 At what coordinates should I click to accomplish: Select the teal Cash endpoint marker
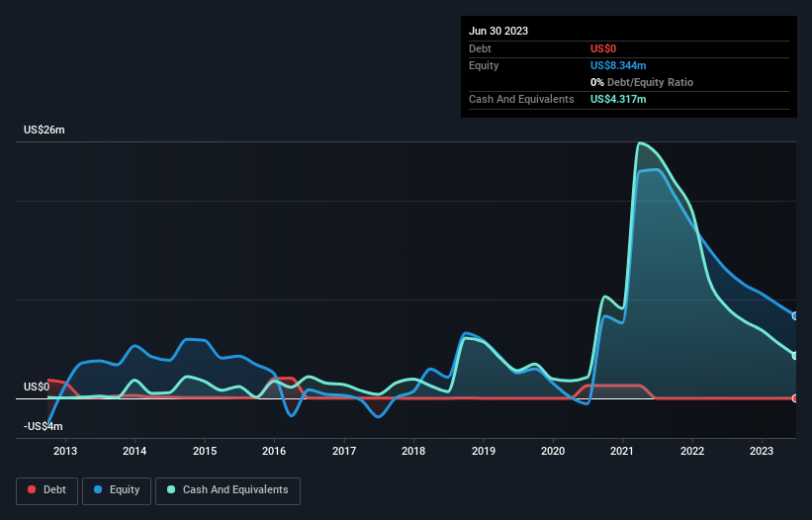(795, 356)
